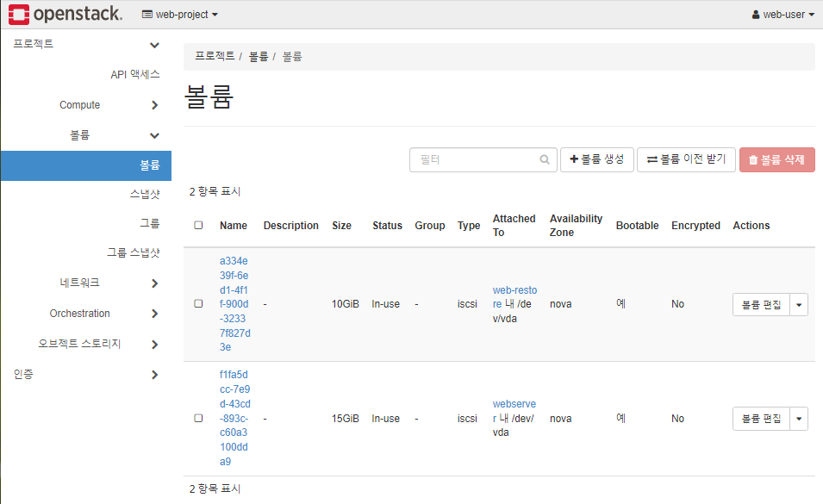The height and width of the screenshot is (504, 823).
Task: Collapse the 프로젝트 sidebar section
Action: (x=86, y=44)
